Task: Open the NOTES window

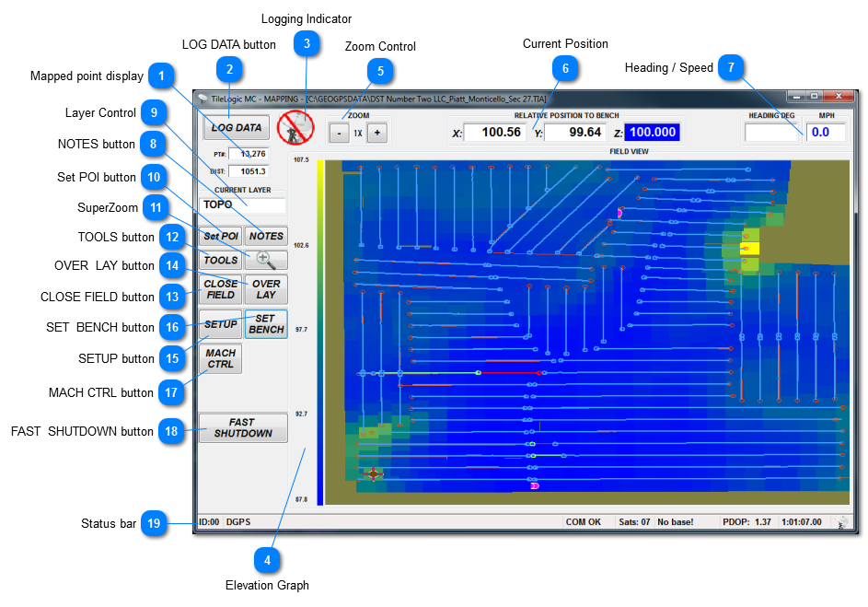Action: [266, 236]
